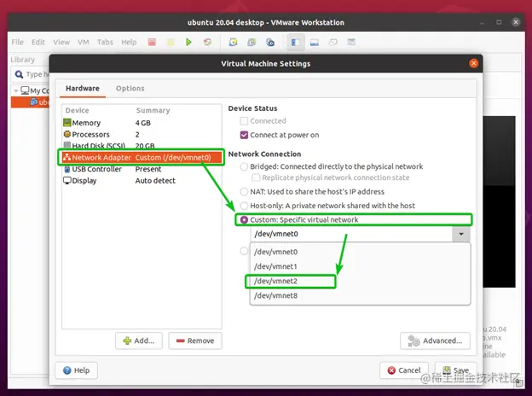Click the full screen toolbar icon
This screenshot has height=396, width=532.
(x=332, y=42)
